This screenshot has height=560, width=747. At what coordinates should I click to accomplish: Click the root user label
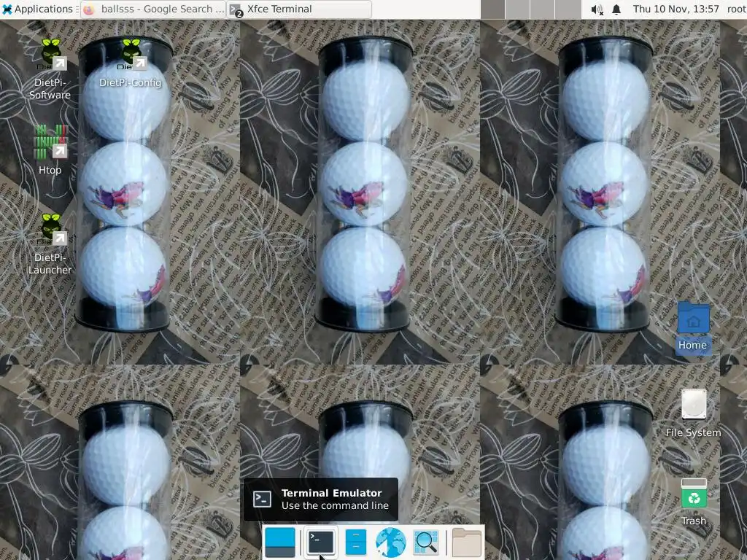click(737, 9)
